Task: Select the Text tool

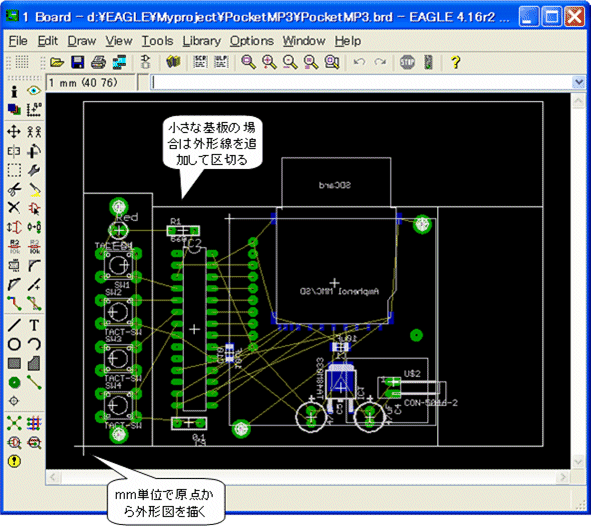Action: pyautogui.click(x=34, y=325)
